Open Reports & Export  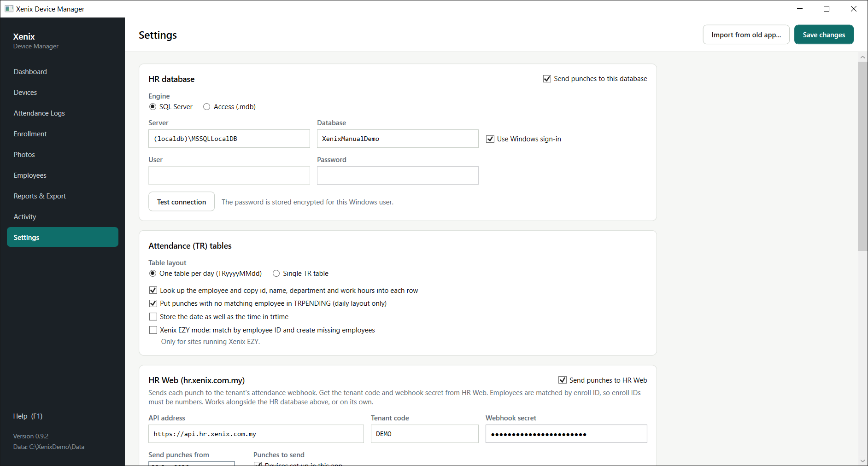[63, 196]
